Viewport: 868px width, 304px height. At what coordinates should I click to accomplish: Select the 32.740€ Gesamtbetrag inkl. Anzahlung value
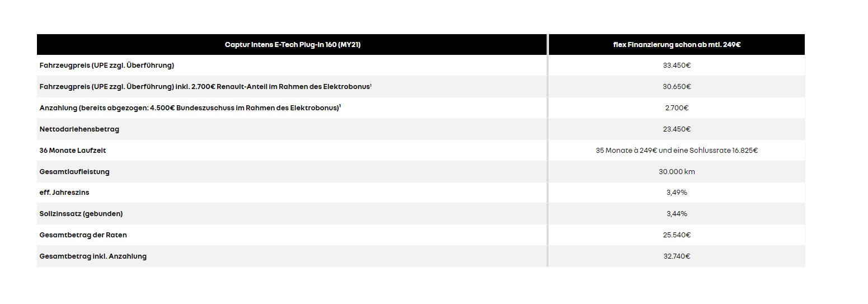[677, 256]
